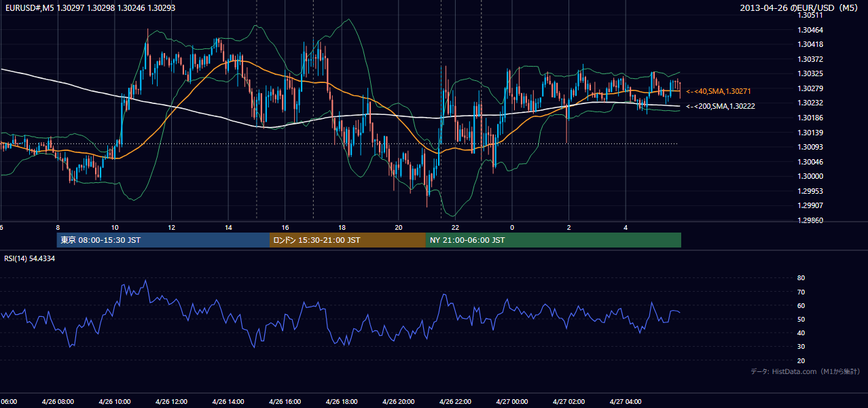Viewport: 868px width, 408px height.
Task: Click the 4/26 16:00 time label
Action: 285,402
